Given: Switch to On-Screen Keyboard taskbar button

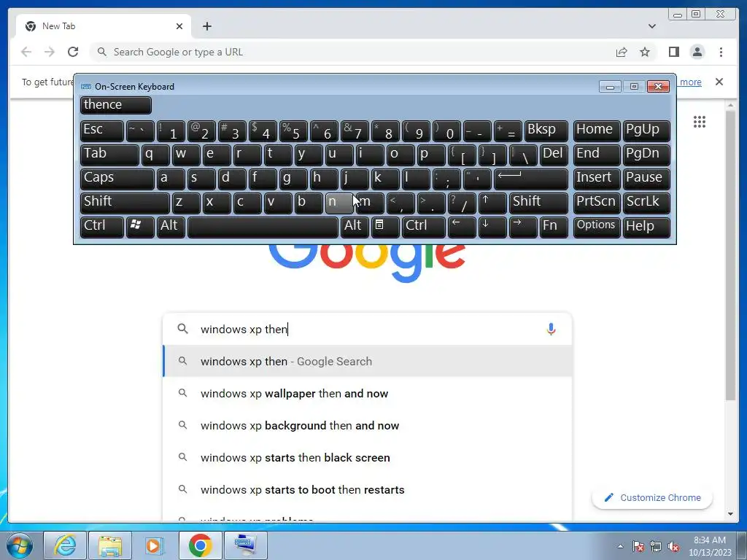Looking at the screenshot, I should point(245,545).
